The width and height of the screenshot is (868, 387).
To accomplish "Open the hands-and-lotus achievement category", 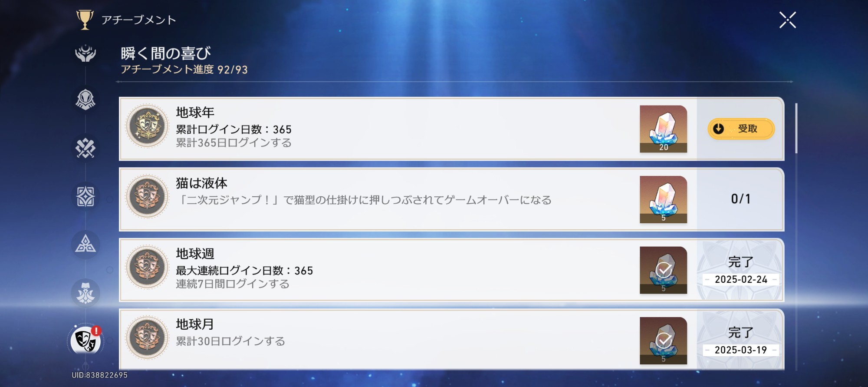I will (x=85, y=53).
